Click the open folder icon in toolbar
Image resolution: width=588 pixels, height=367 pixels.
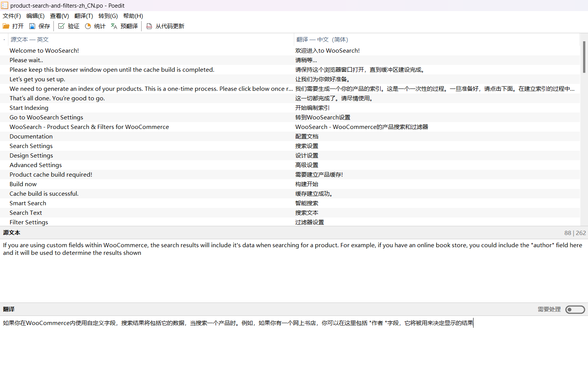[6, 26]
